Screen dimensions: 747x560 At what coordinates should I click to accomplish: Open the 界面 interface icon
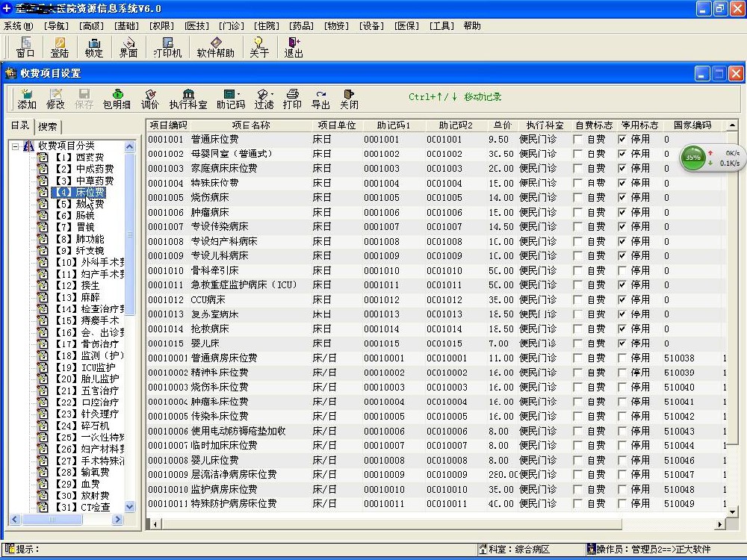click(x=128, y=47)
